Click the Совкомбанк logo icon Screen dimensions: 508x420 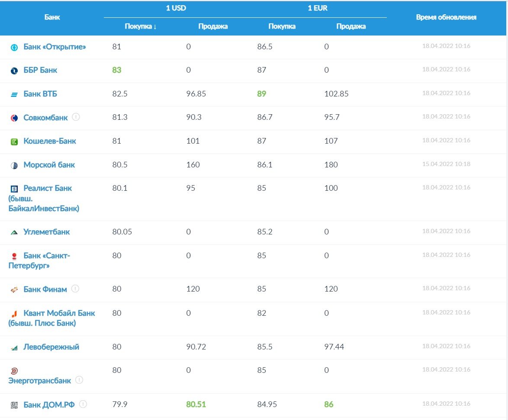[x=14, y=118]
